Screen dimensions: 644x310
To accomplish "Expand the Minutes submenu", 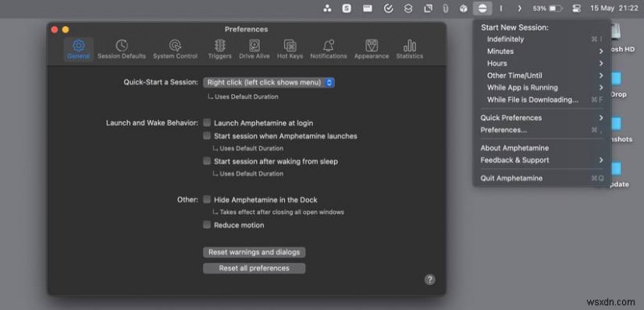I will coord(542,52).
